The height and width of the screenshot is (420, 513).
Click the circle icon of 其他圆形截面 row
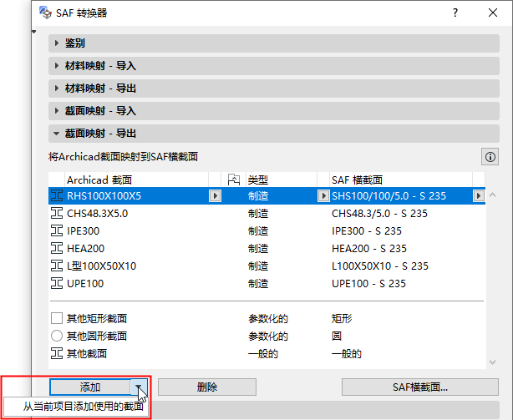click(x=57, y=336)
